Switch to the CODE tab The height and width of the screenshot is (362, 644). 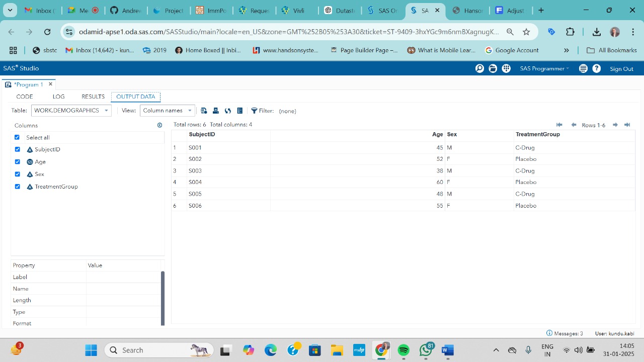pos(25,97)
